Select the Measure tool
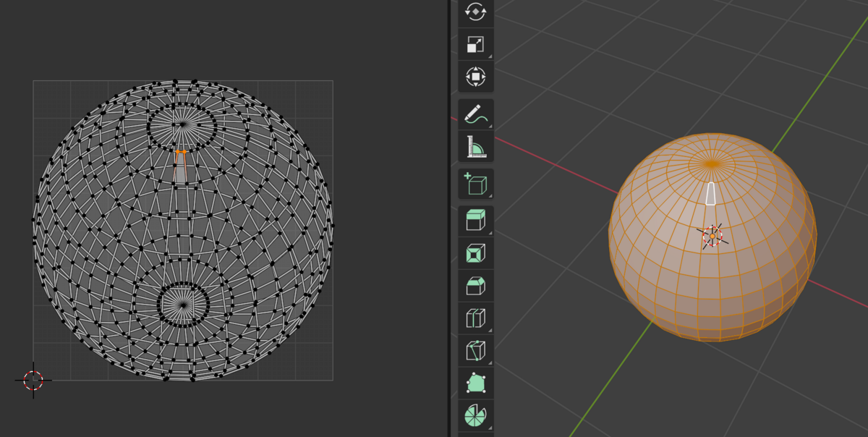868x437 pixels. 475,145
